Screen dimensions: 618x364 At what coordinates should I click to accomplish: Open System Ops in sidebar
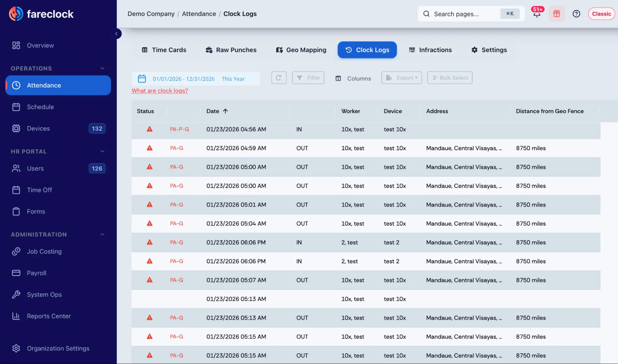(58, 295)
